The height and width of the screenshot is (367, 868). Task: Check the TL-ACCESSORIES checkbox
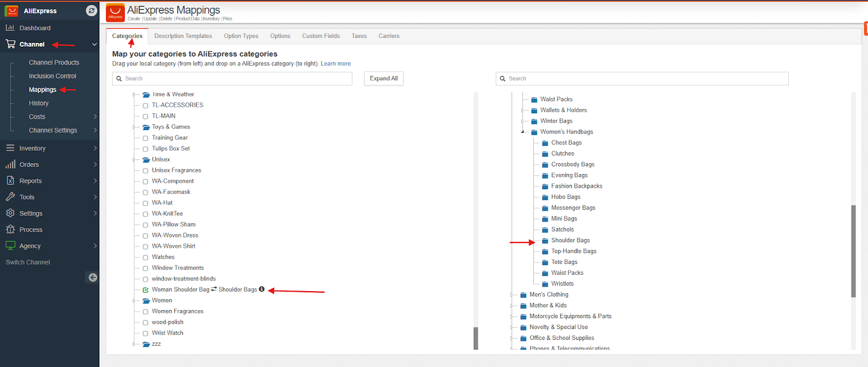click(x=145, y=106)
